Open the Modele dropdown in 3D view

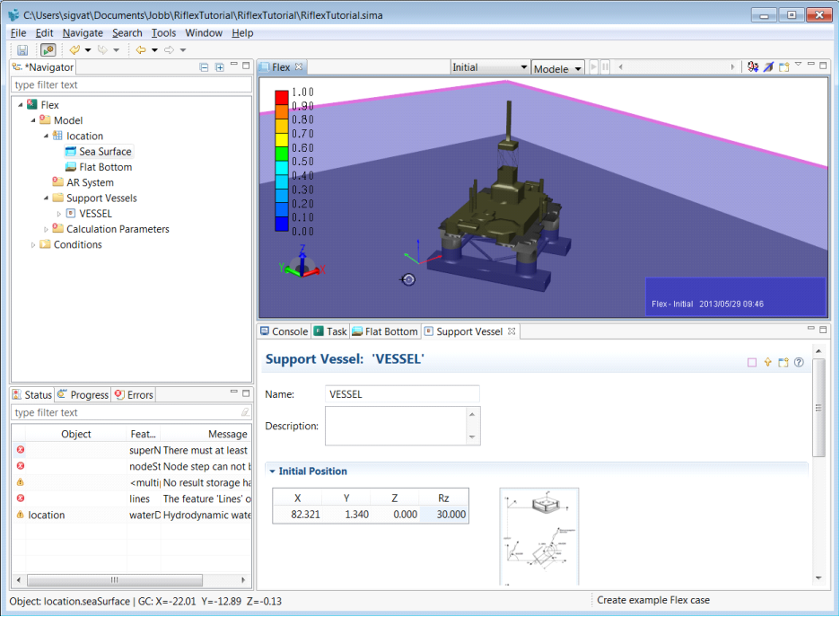557,68
